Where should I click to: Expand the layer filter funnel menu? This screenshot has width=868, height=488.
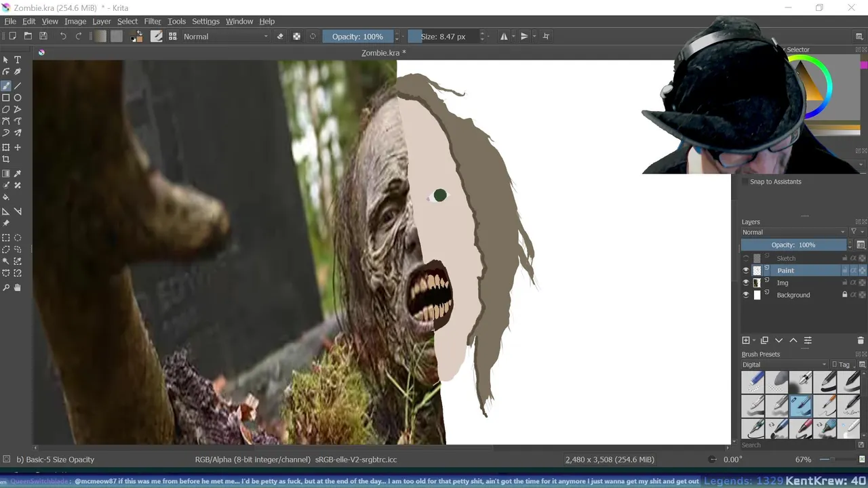[x=856, y=232]
